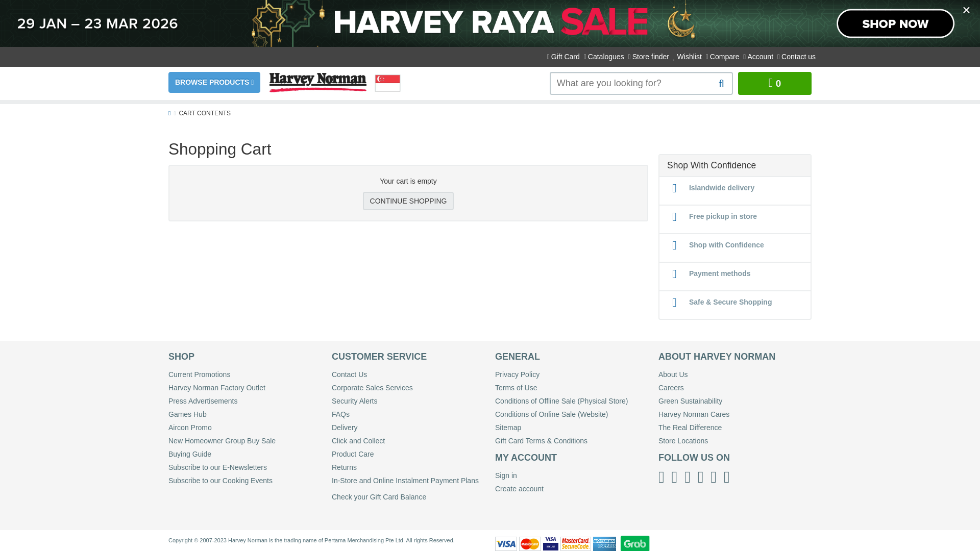The height and width of the screenshot is (551, 980).
Task: Click the SHOP NOW banner button
Action: click(x=895, y=23)
